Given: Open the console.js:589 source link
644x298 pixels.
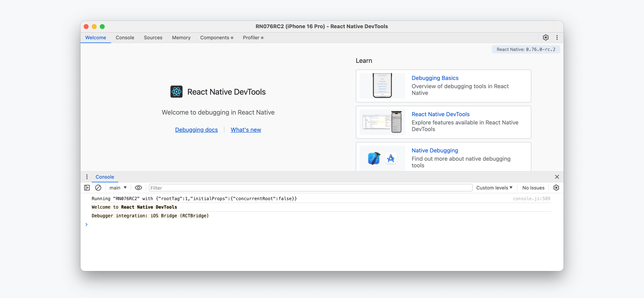Looking at the screenshot, I should 531,199.
